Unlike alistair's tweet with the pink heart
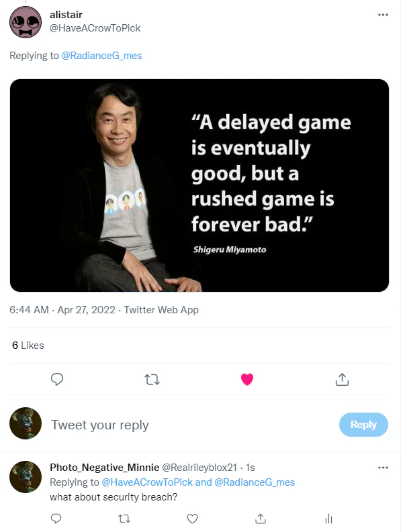 pyautogui.click(x=247, y=380)
